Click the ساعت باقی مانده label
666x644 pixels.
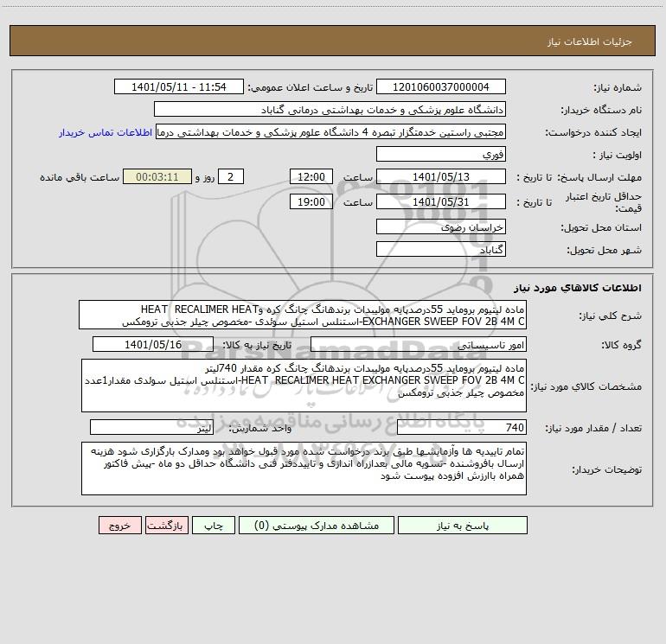tap(80, 177)
